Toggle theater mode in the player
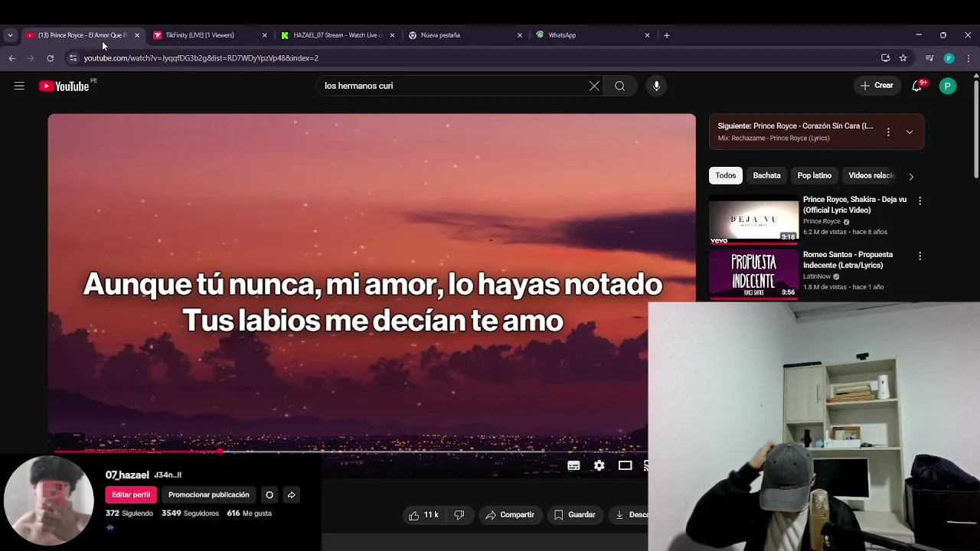Screen dimensions: 980x551 626,465
